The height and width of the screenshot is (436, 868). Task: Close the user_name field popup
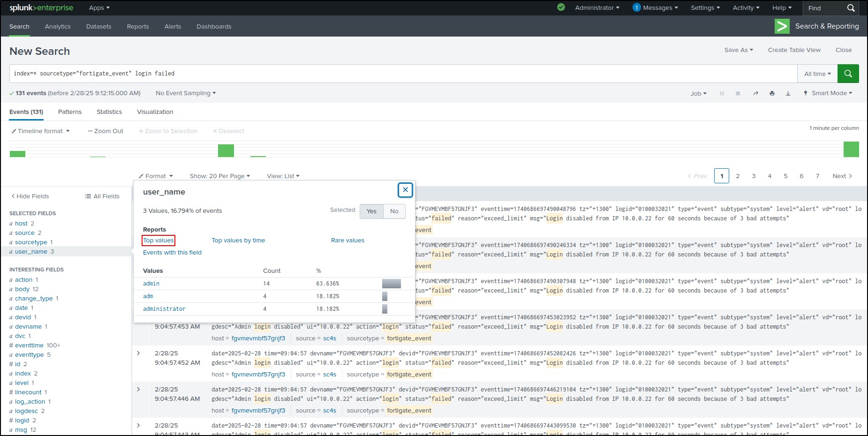[405, 190]
